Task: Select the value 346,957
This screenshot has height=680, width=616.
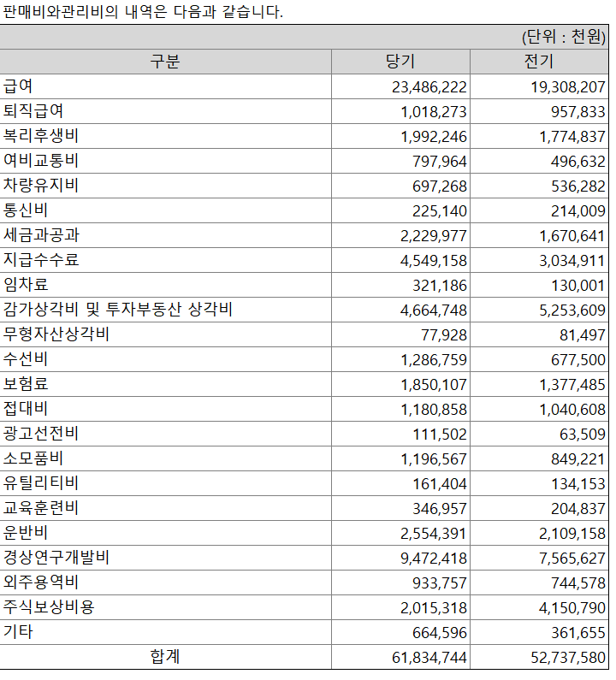Action: click(440, 508)
